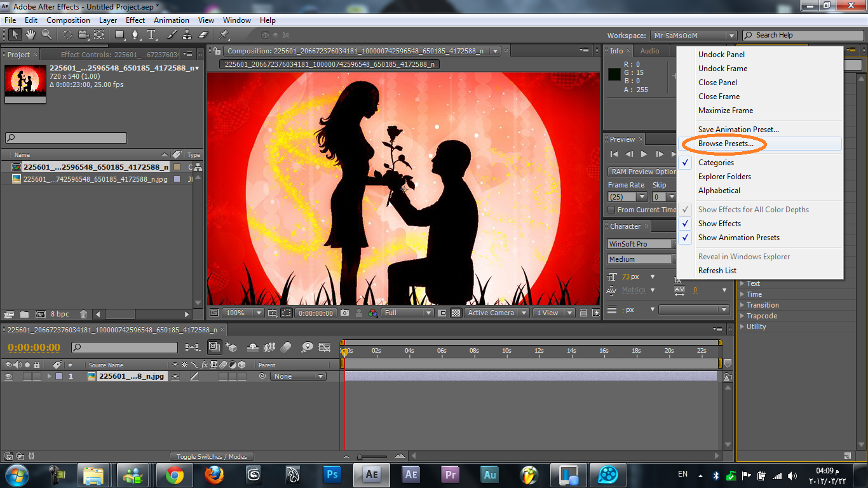Click the timeline current time 0:00:00:00
This screenshot has height=488, width=868.
[x=34, y=348]
